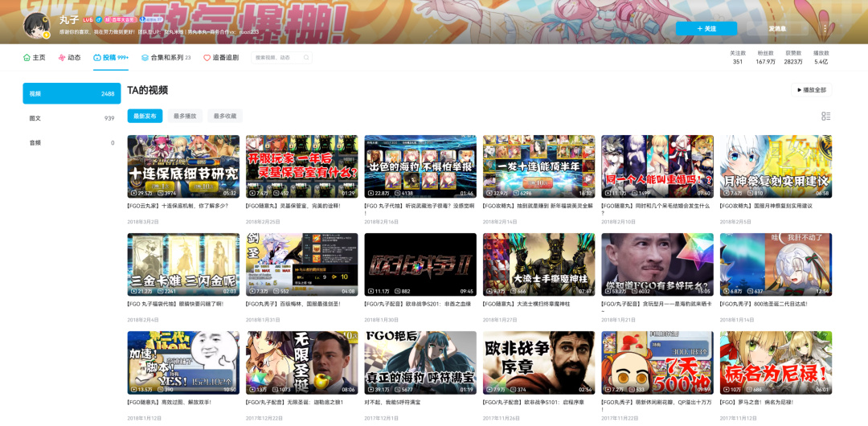Go to the 主页 tab
The height and width of the screenshot is (426, 868).
35,58
